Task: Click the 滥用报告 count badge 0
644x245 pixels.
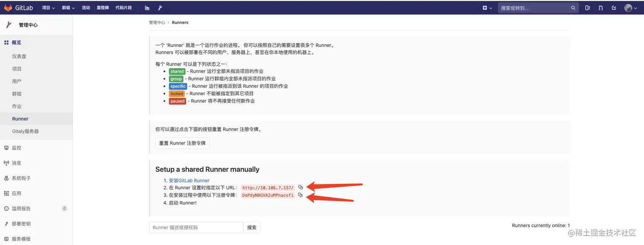Action: click(x=64, y=209)
